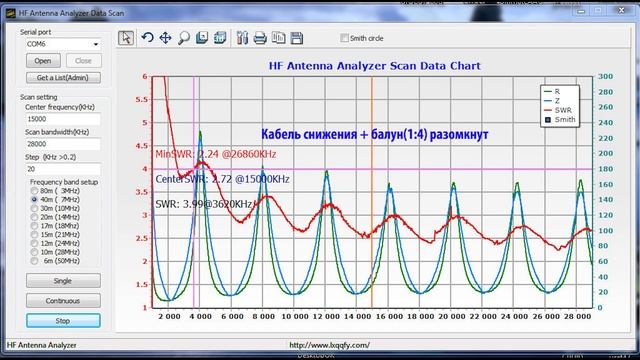Select the 40m (7MHz) band

[34, 200]
